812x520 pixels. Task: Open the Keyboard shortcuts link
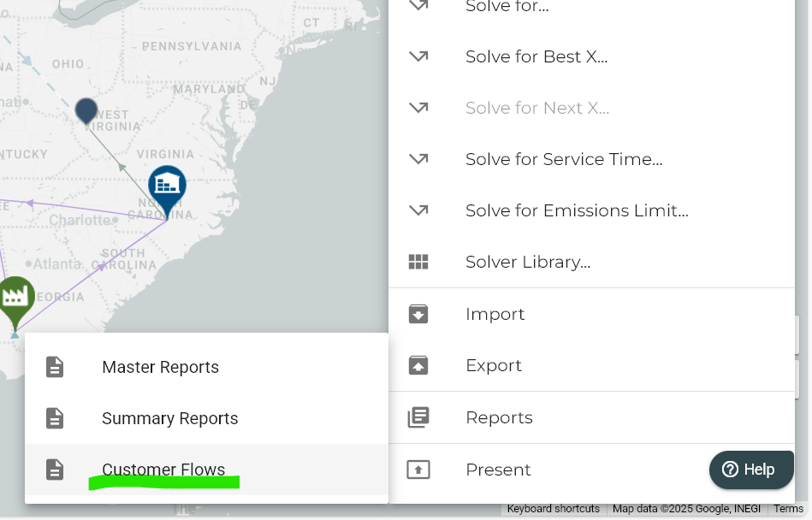click(x=553, y=509)
